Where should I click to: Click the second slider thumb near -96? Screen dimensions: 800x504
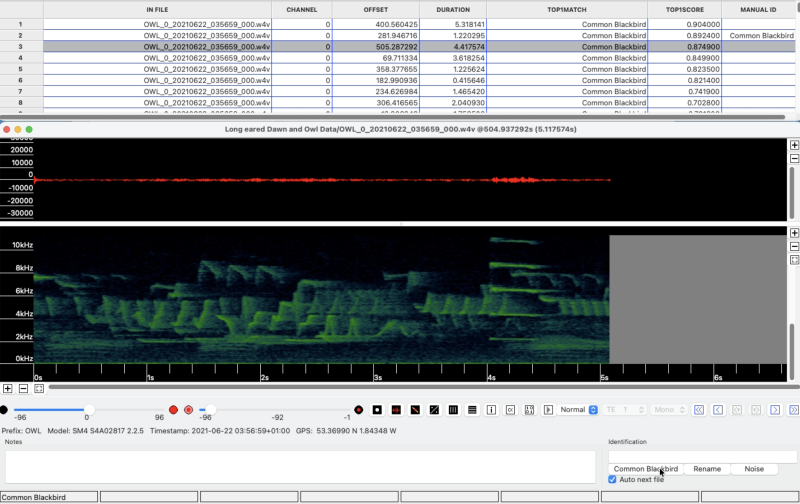210,410
